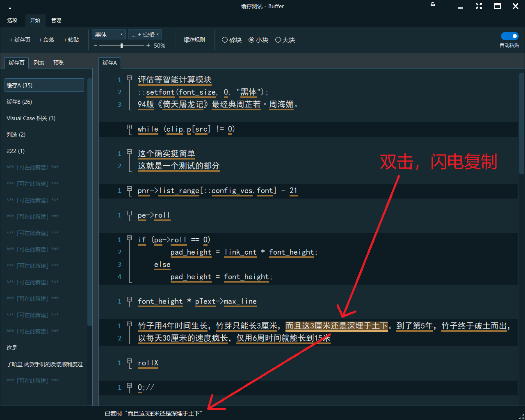Click the plus icon to increase font size
The width and height of the screenshot is (525, 420).
pos(148,46)
